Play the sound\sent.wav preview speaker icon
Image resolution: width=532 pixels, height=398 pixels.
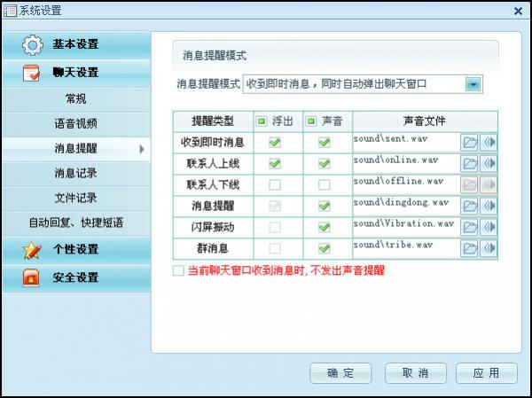488,143
